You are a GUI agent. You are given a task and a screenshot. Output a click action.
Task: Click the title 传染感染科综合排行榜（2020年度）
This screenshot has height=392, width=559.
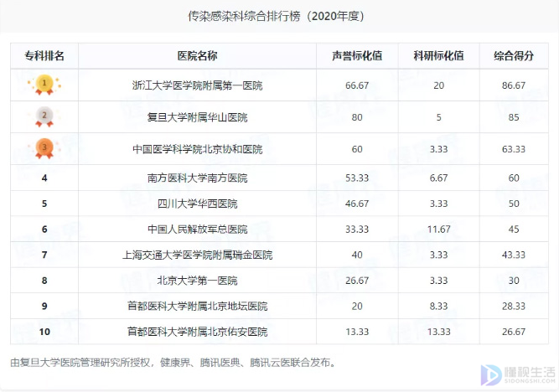click(277, 16)
